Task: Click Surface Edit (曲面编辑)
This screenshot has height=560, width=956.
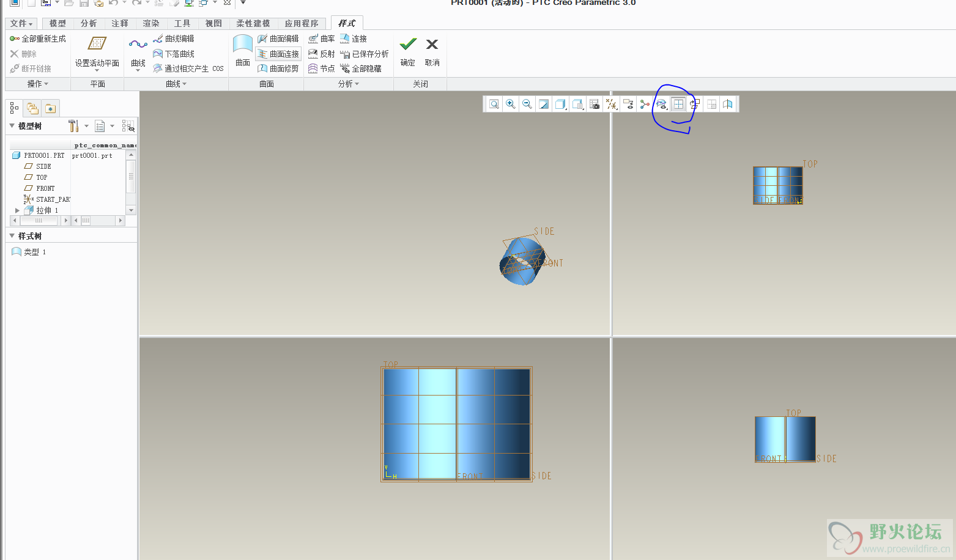Action: pos(278,39)
